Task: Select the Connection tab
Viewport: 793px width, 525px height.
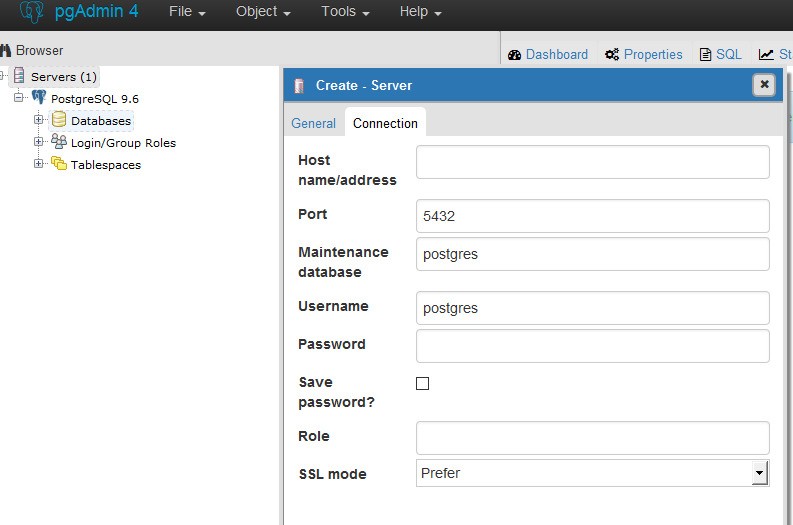Action: tap(385, 123)
